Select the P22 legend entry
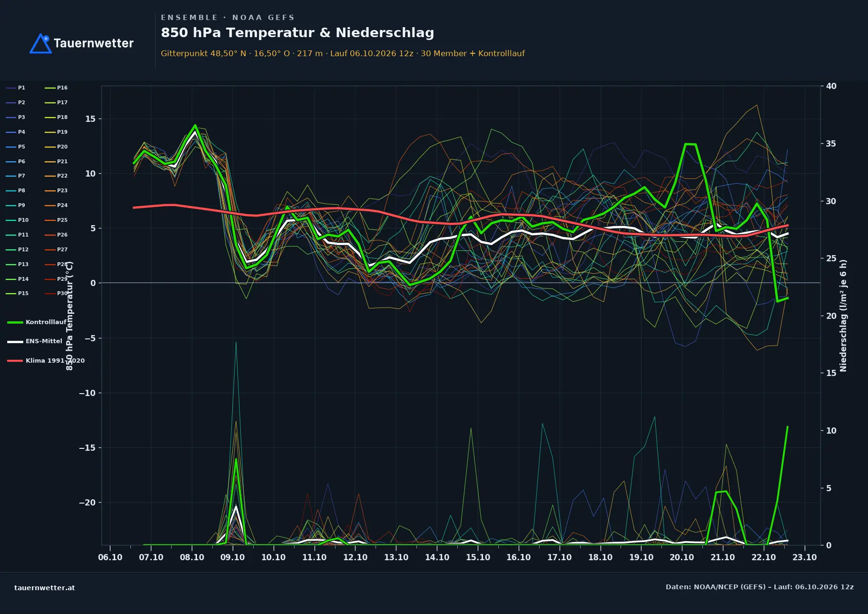This screenshot has width=868, height=614. click(56, 176)
